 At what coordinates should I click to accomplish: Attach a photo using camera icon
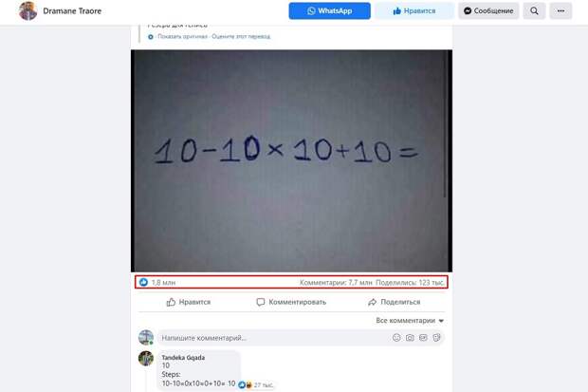(x=410, y=338)
